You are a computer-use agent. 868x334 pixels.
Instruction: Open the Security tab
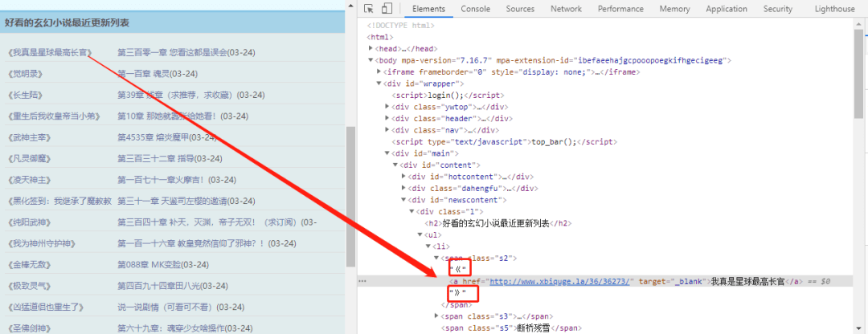(x=777, y=9)
